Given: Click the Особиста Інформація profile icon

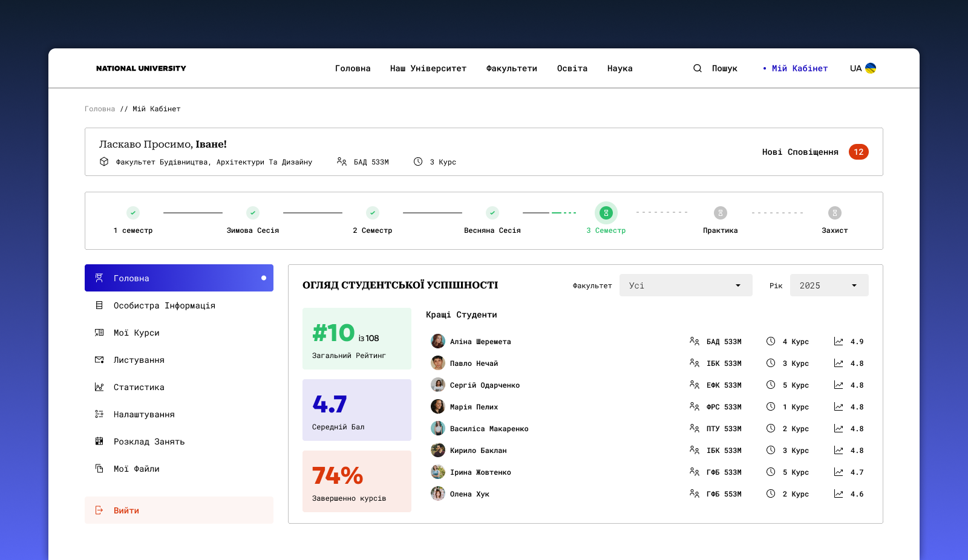Looking at the screenshot, I should click(x=99, y=305).
